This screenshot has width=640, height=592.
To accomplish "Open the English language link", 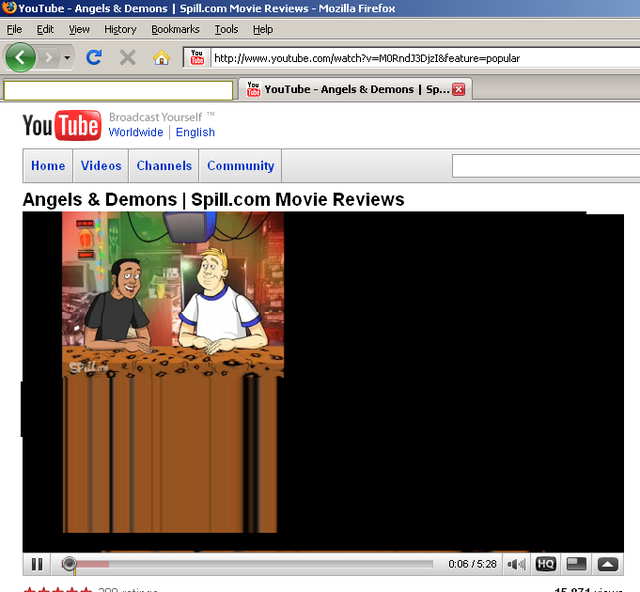I will pyautogui.click(x=195, y=132).
